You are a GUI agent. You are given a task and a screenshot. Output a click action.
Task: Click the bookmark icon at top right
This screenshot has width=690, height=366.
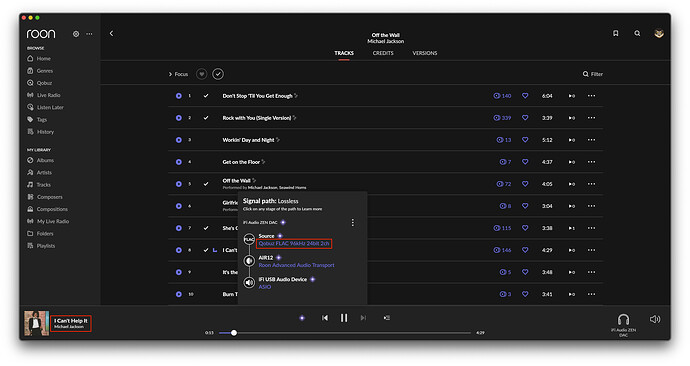point(616,33)
